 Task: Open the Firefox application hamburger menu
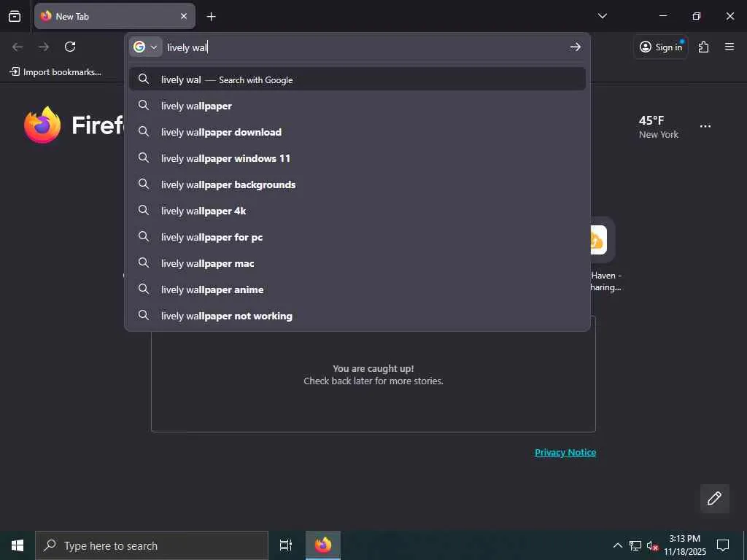(x=729, y=47)
